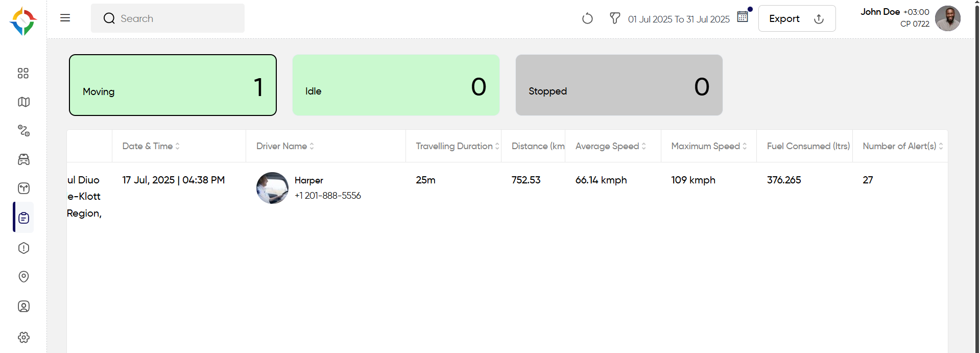This screenshot has width=980, height=353.
Task: Open the hamburger menu
Action: tap(65, 18)
